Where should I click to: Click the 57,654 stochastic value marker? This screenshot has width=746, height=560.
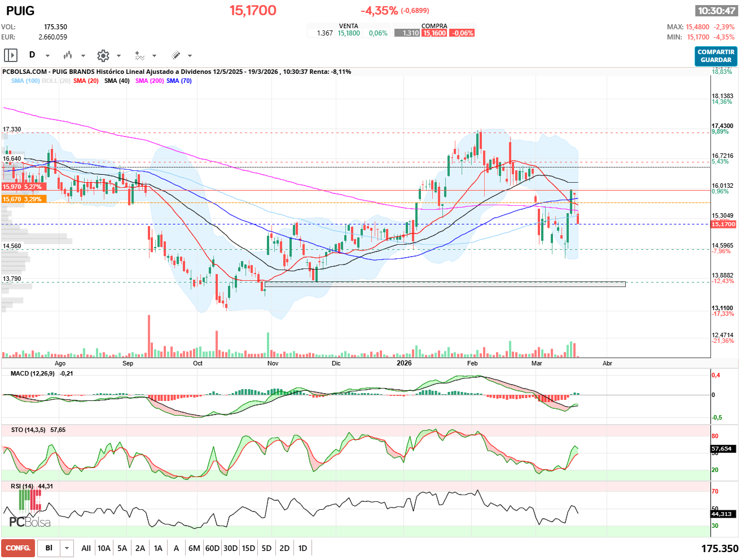click(x=723, y=449)
